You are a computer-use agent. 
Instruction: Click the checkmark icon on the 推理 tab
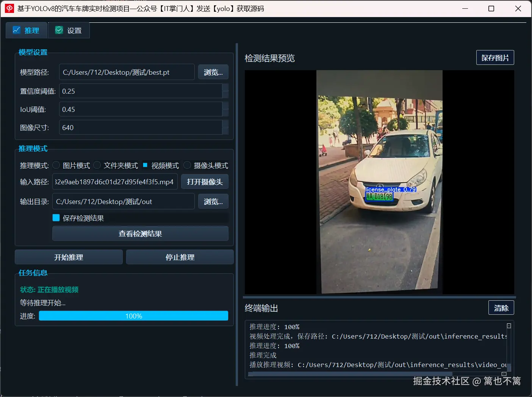point(16,30)
